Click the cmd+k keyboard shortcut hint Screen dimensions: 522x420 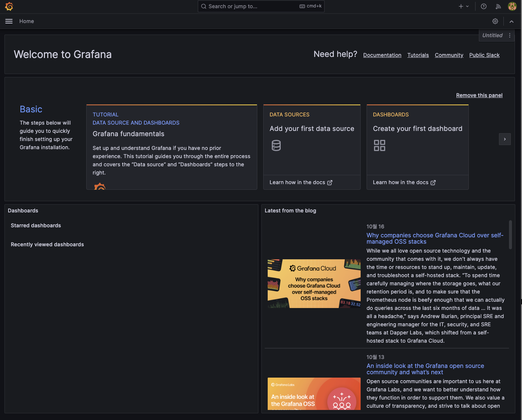point(310,6)
